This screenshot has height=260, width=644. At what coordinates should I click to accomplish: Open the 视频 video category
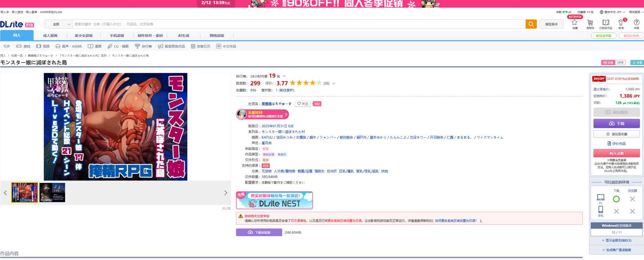tap(43, 46)
